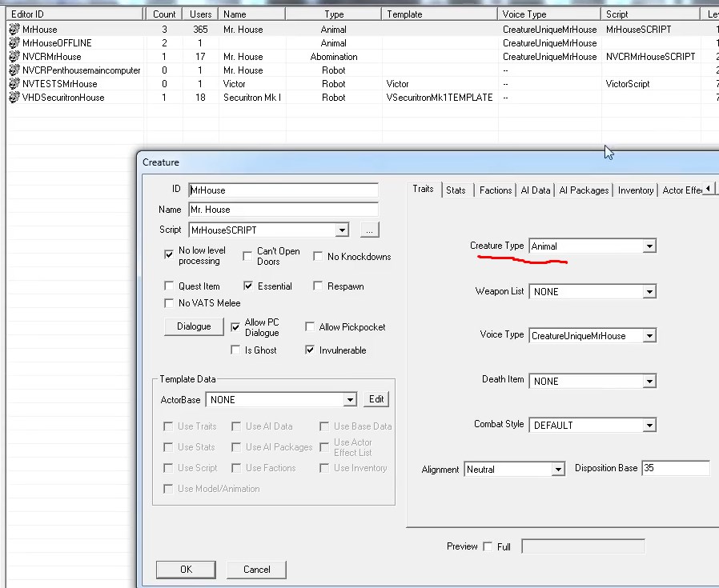Sort list by Template column header
This screenshot has width=719, height=588.
tap(440, 14)
